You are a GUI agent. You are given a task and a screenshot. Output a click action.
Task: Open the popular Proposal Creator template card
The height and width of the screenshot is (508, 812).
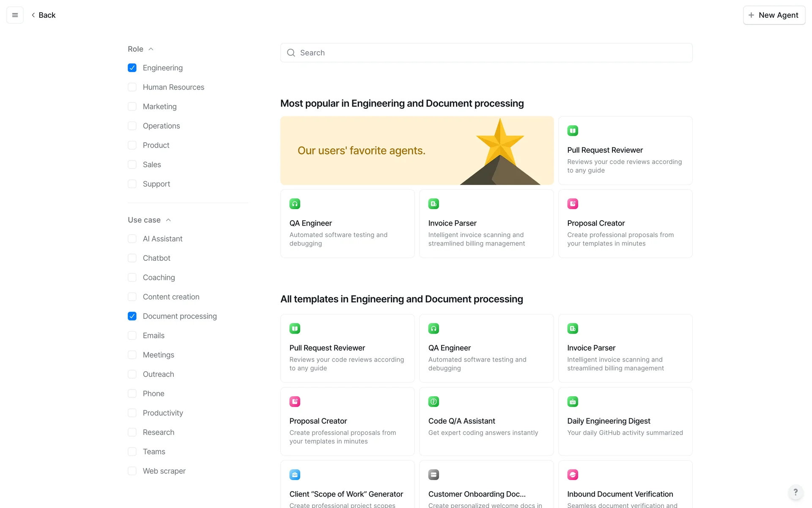click(625, 224)
